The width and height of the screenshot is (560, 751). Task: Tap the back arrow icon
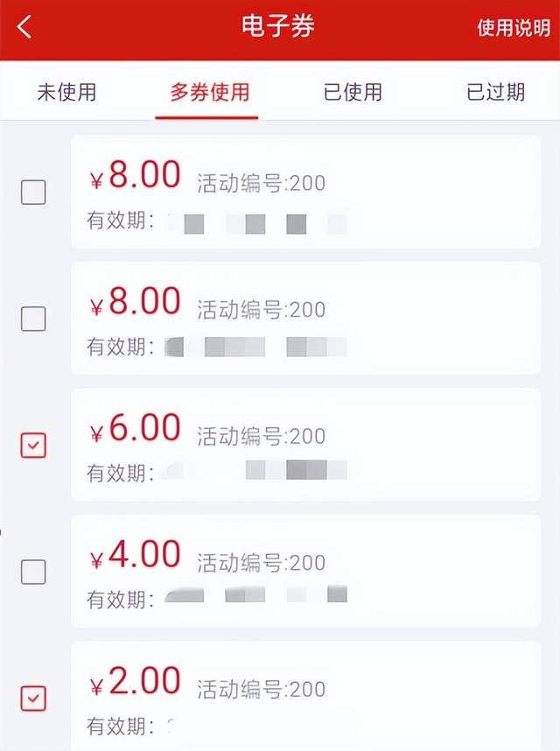pyautogui.click(x=24, y=27)
